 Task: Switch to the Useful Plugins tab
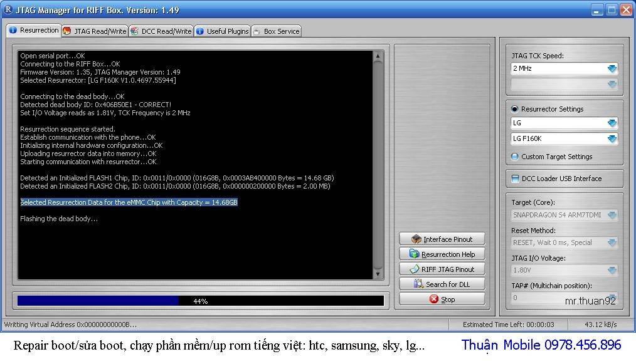pyautogui.click(x=222, y=31)
